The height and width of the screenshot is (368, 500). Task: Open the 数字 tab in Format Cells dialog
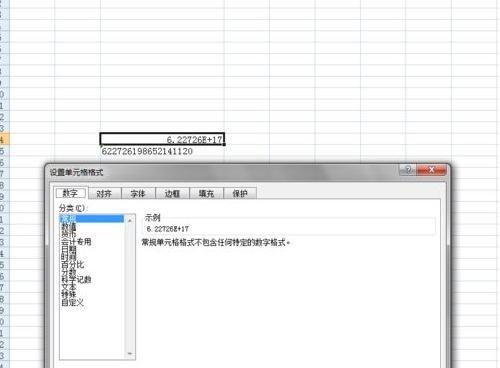(x=70, y=193)
